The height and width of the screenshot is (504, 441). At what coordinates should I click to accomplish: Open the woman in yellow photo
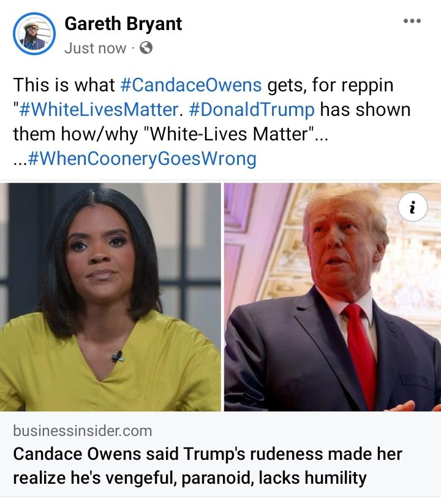tap(110, 297)
